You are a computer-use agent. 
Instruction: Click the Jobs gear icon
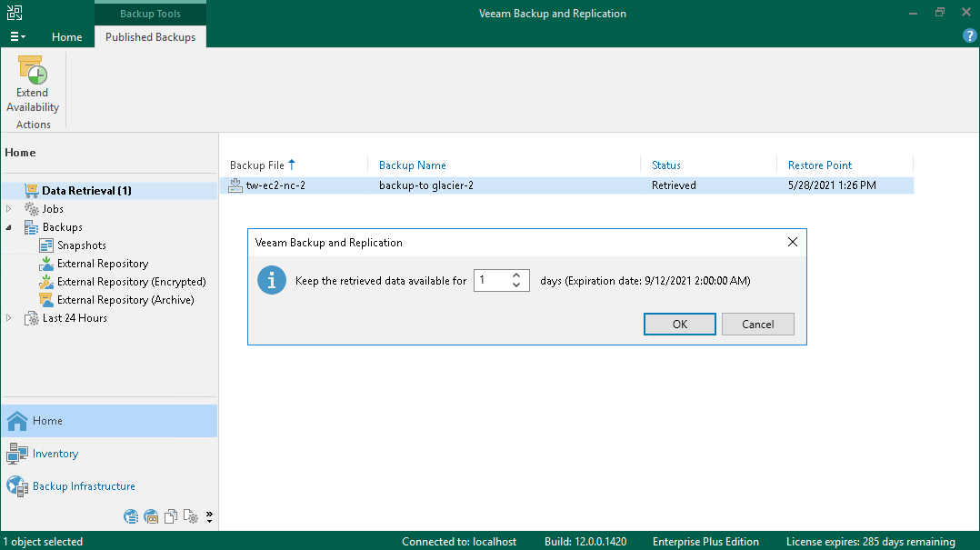(x=31, y=209)
